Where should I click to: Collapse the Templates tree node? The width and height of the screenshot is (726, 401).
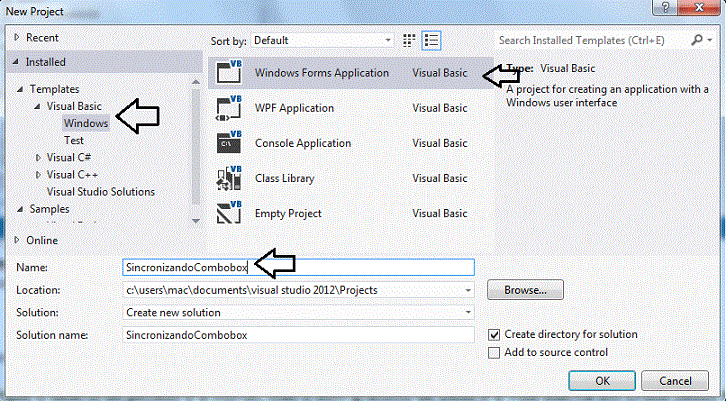click(x=20, y=89)
